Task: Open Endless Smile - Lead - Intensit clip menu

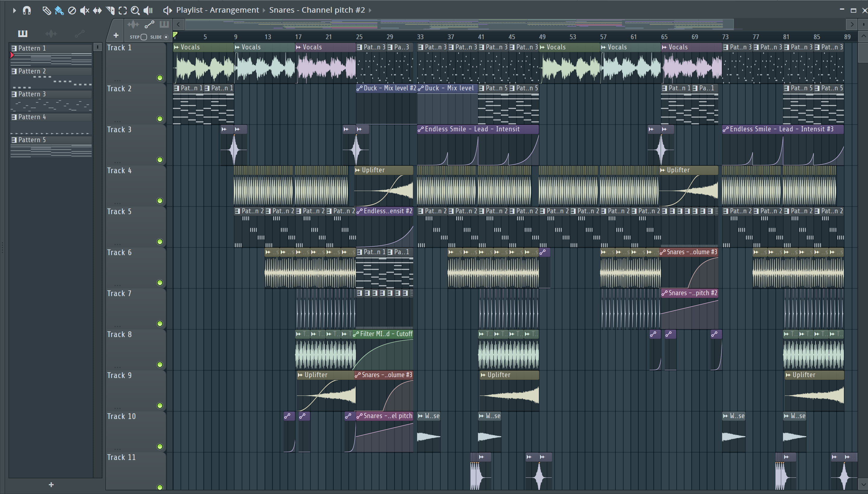Action: point(421,129)
